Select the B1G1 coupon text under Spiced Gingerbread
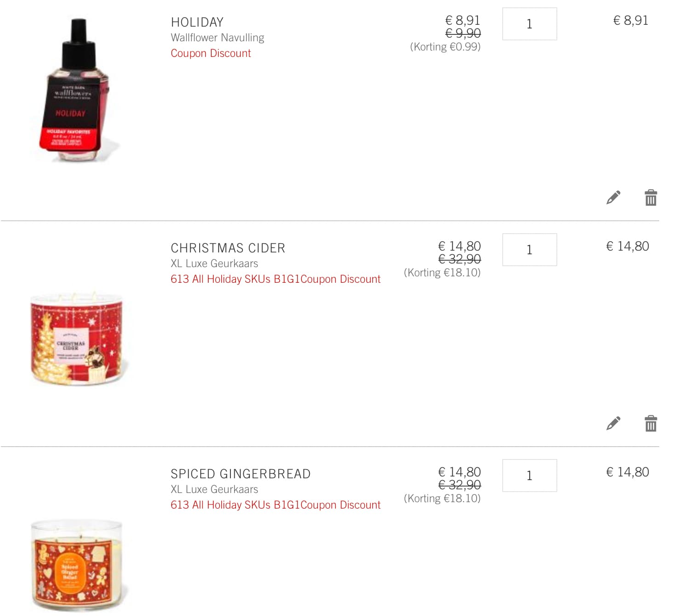Image resolution: width=673 pixels, height=616 pixels. coord(275,505)
